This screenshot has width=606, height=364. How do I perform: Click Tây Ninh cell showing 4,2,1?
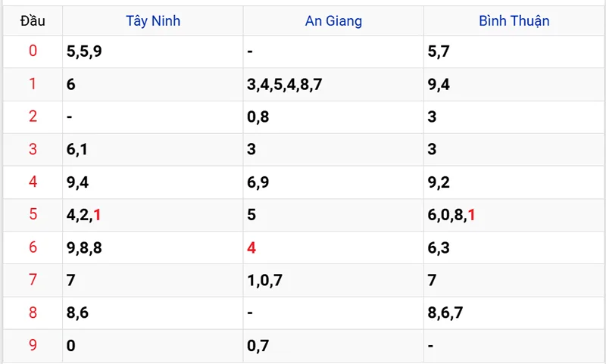point(153,215)
